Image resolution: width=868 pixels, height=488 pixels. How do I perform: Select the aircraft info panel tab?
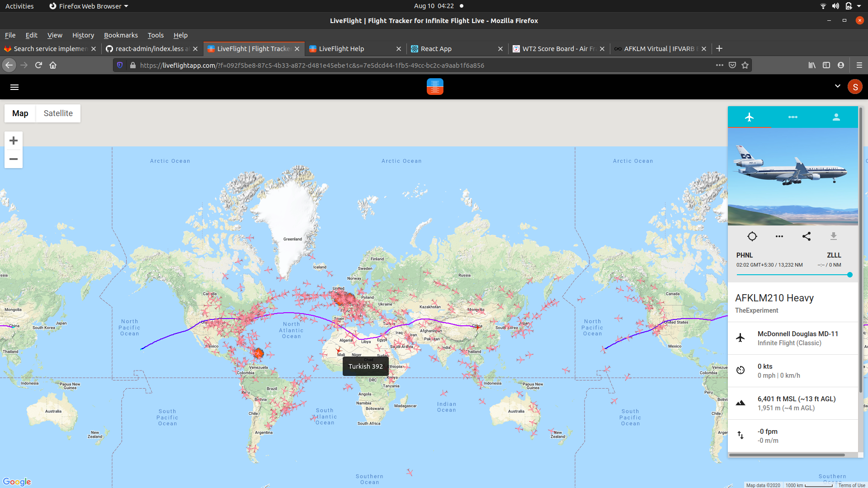click(749, 117)
